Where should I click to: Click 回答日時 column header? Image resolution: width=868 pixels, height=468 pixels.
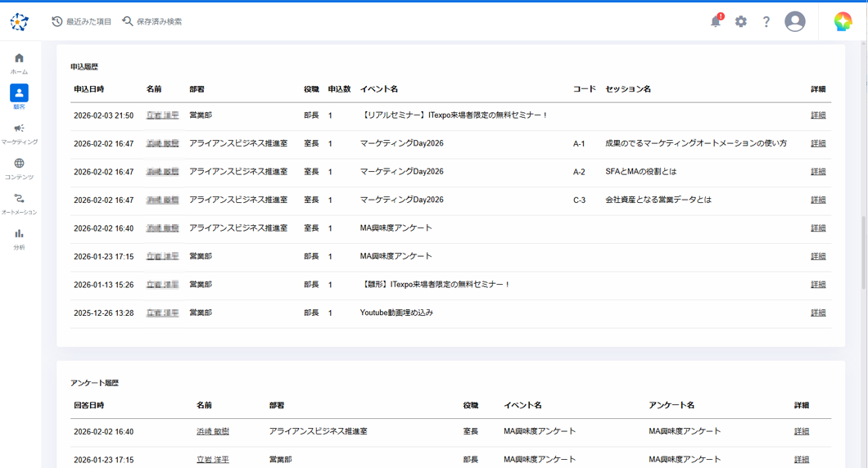click(x=89, y=406)
